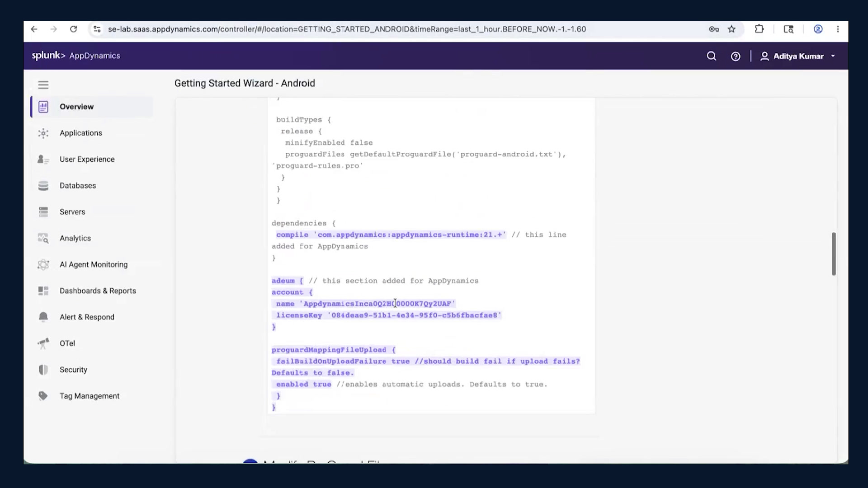Toggle the hamburger sidebar menu
This screenshot has height=488, width=868.
click(x=43, y=85)
